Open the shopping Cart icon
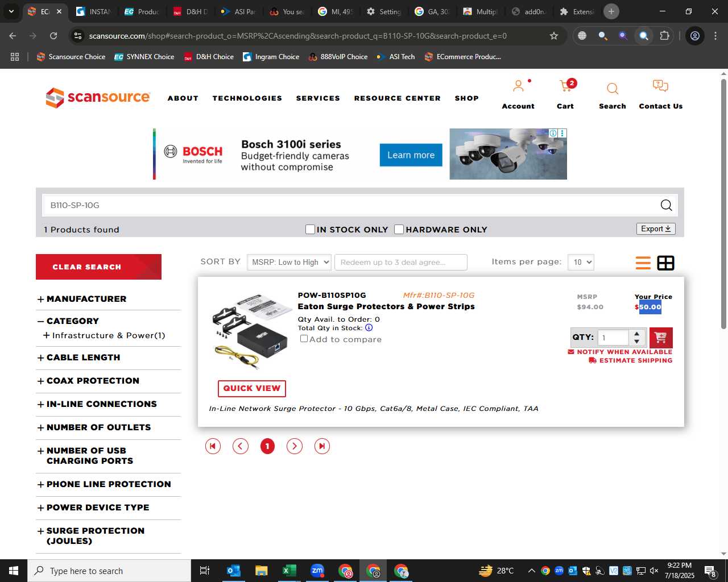The image size is (728, 582). point(566,86)
